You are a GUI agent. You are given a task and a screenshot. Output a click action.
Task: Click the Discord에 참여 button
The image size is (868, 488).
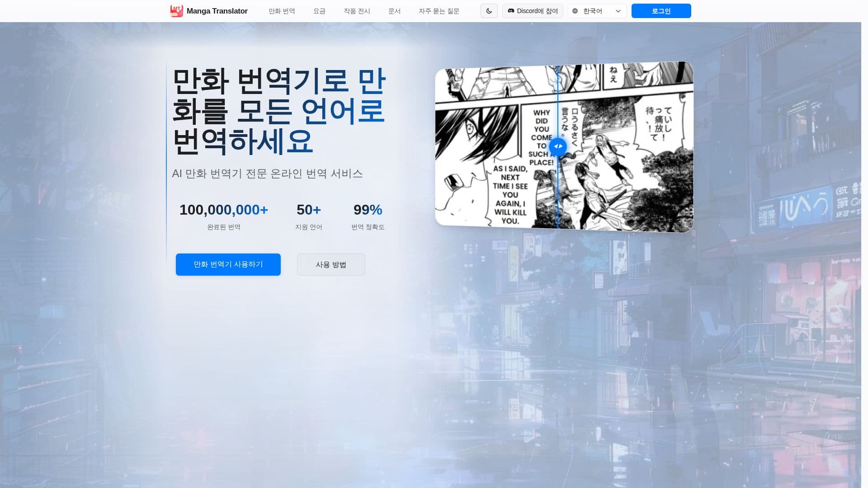click(533, 11)
